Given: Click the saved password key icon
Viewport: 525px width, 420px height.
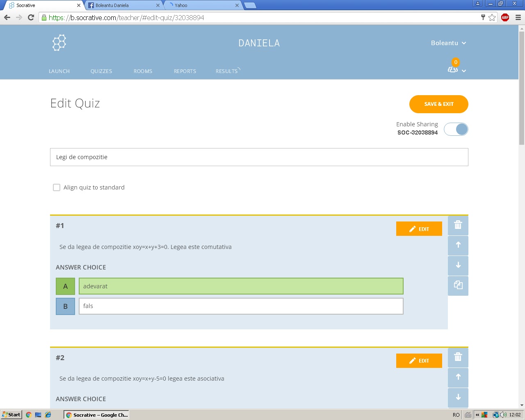Looking at the screenshot, I should (x=483, y=17).
